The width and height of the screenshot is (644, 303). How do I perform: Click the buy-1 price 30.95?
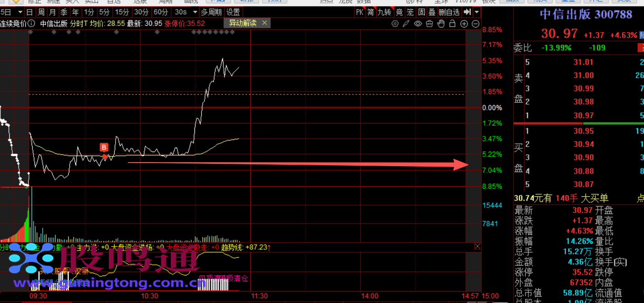pos(583,131)
